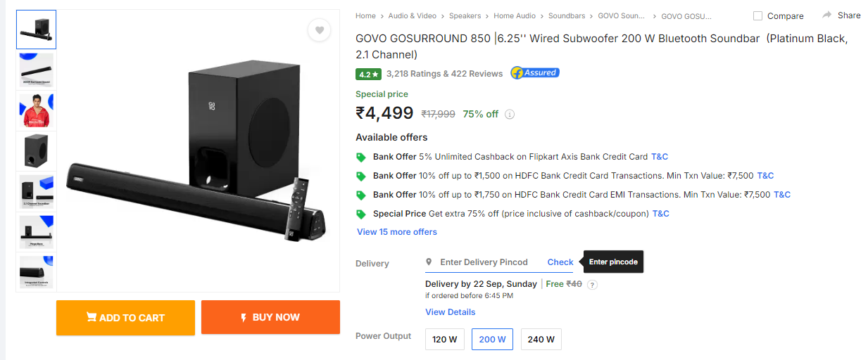Select subwoofer front view thumbnail
The height and width of the screenshot is (360, 868).
pos(36,150)
